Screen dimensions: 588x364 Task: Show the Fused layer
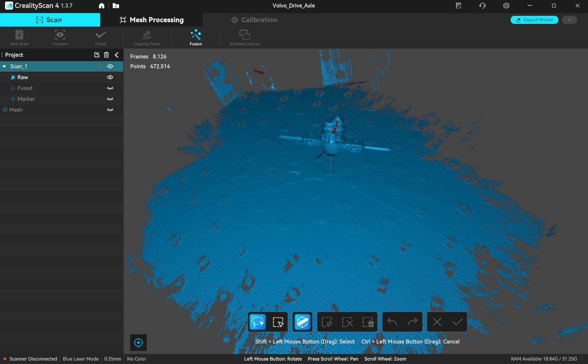pyautogui.click(x=110, y=88)
